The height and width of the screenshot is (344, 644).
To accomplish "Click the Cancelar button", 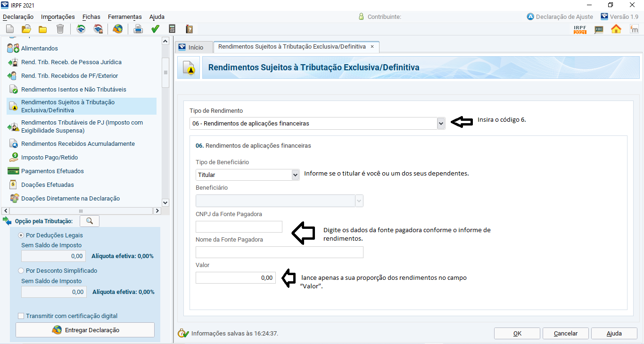I will point(566,333).
